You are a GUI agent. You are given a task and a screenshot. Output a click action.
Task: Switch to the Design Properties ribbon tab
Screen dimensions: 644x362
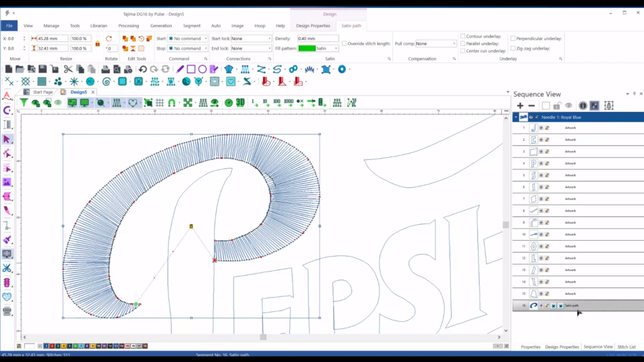click(313, 26)
